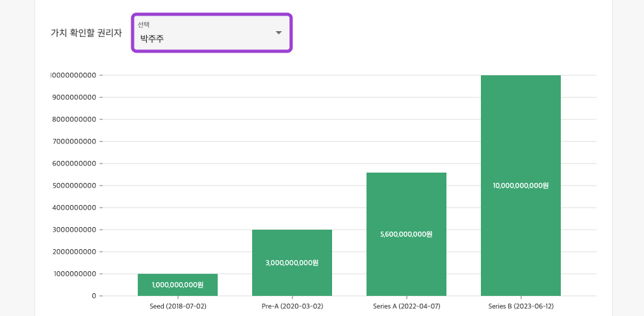Click the 10000000000 y-axis tick label
Image resolution: width=644 pixels, height=316 pixels.
coord(73,75)
